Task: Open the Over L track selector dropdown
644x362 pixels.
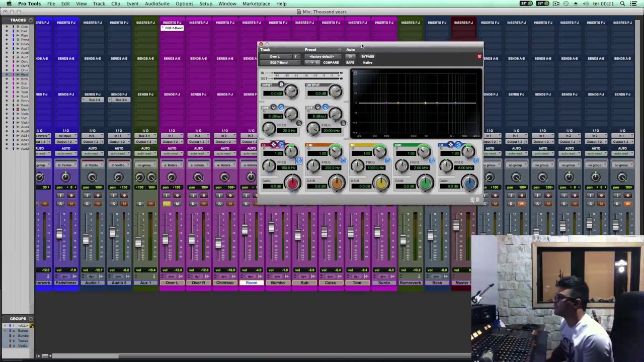Action: pos(276,56)
